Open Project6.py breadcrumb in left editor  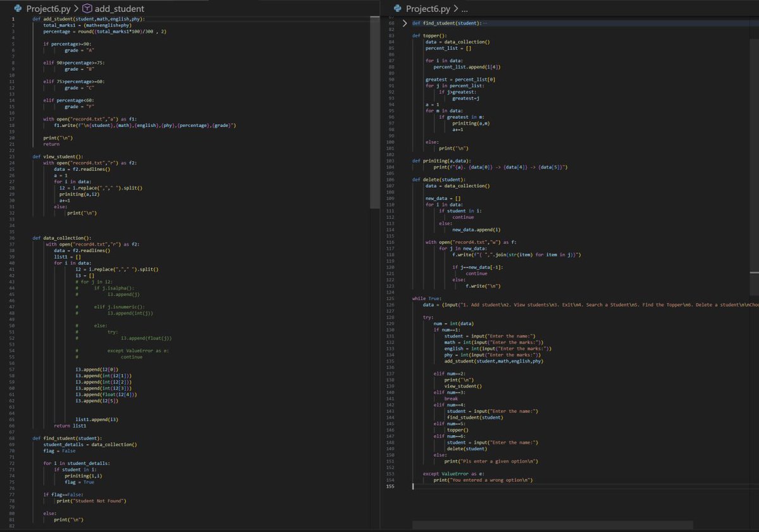(x=48, y=9)
